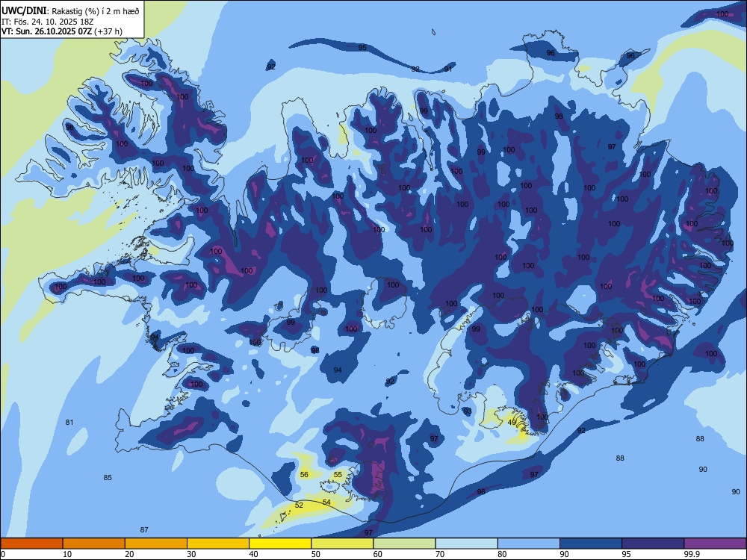
Task: Select the light blue 80–90 legend segment
Action: point(529,544)
